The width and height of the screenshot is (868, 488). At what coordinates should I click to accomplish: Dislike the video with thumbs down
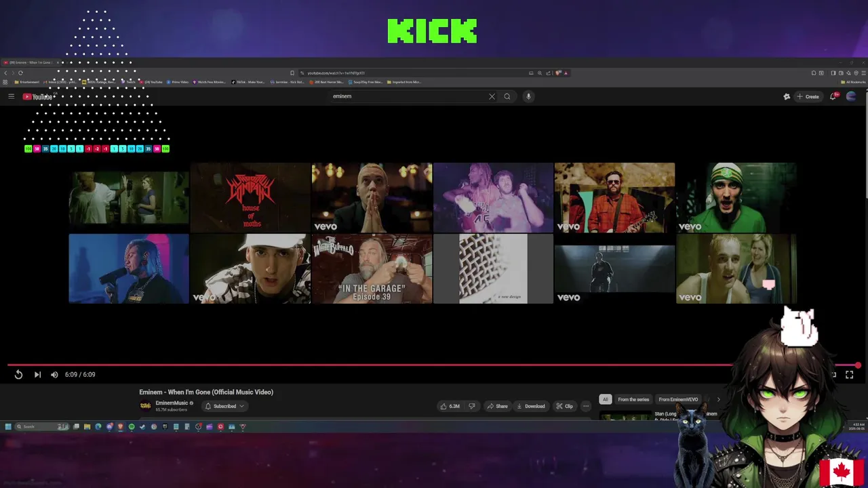472,406
